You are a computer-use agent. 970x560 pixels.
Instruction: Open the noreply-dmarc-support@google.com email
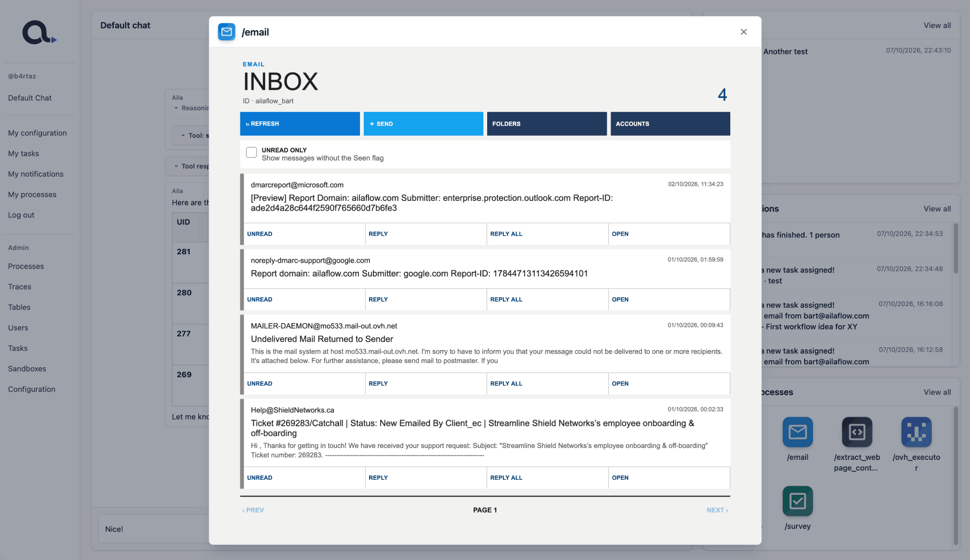pyautogui.click(x=669, y=299)
